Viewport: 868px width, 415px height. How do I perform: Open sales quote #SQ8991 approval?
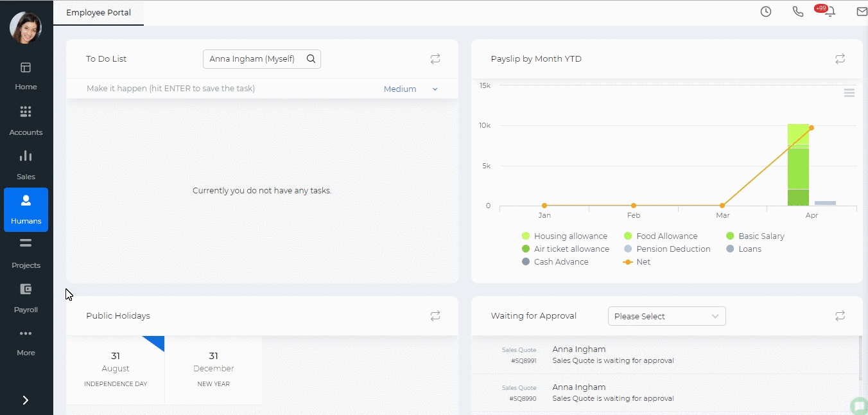[x=665, y=355]
